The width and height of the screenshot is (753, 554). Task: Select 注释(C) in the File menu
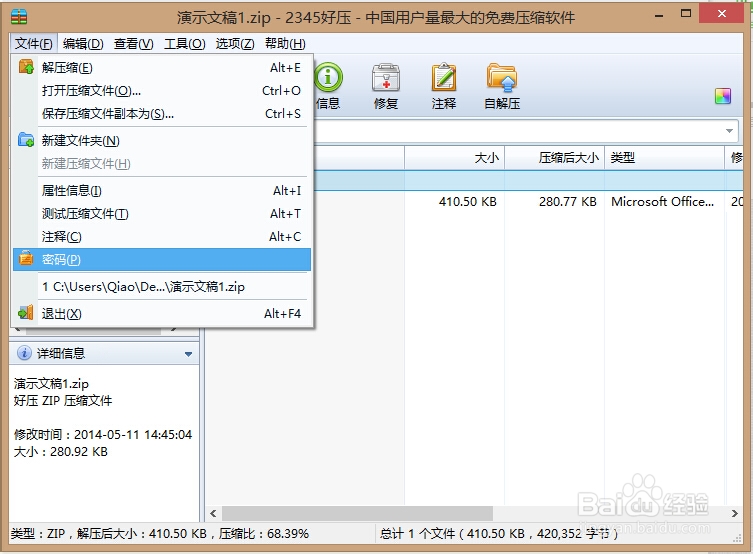click(162, 237)
